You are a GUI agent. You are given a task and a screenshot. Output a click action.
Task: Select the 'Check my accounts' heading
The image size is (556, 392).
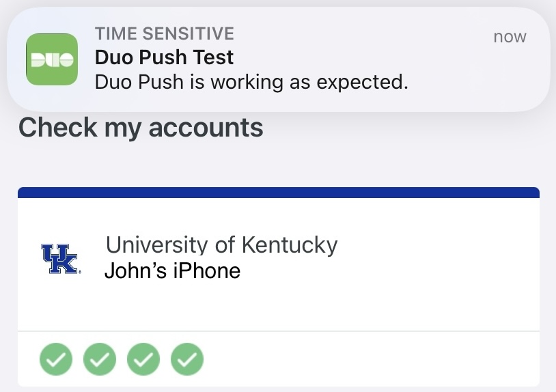click(x=141, y=128)
